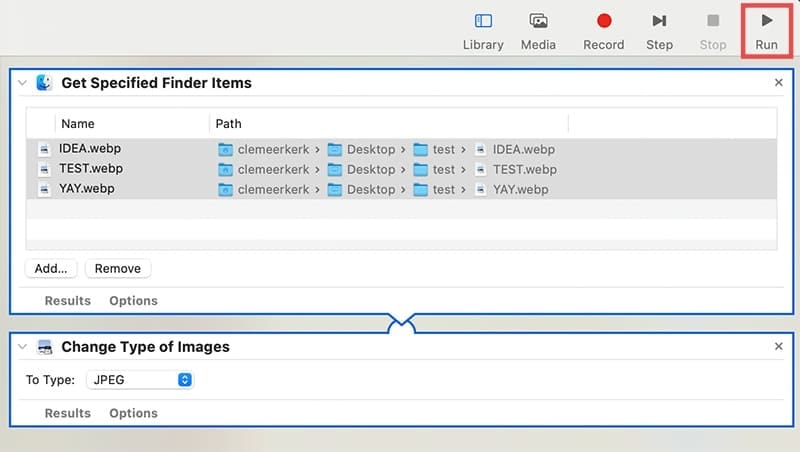
Task: Click the Remove button
Action: (x=118, y=269)
